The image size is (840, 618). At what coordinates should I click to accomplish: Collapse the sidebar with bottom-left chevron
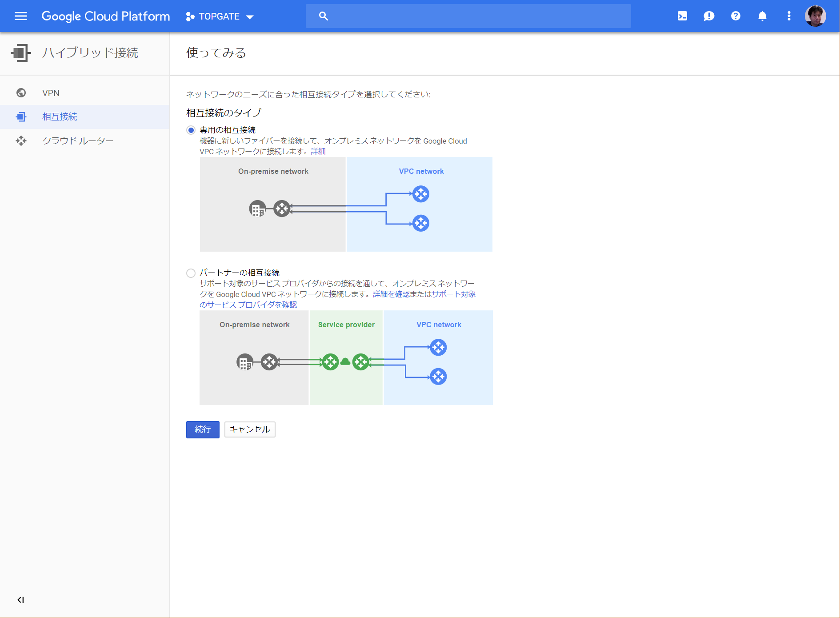20,599
